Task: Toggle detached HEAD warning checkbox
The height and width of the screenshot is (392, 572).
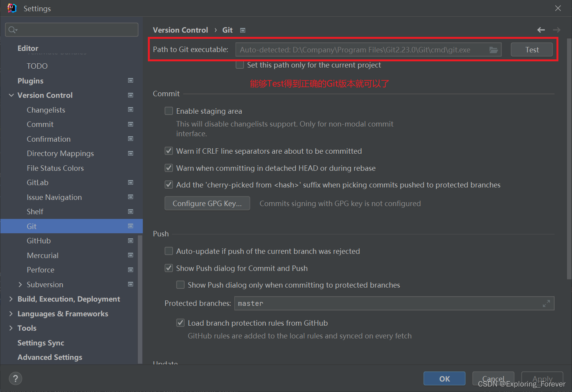Action: pyautogui.click(x=169, y=168)
